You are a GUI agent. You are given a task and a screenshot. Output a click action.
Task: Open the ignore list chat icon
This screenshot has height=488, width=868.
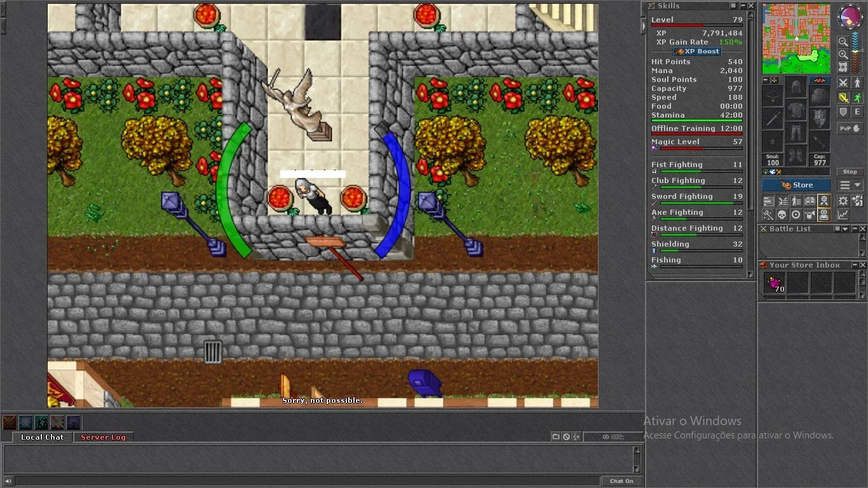566,437
